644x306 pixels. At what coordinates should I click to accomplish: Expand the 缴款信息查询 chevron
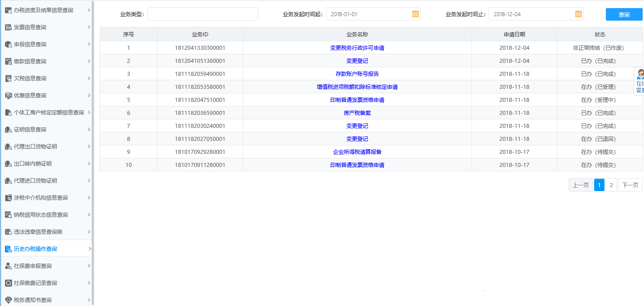[89, 61]
